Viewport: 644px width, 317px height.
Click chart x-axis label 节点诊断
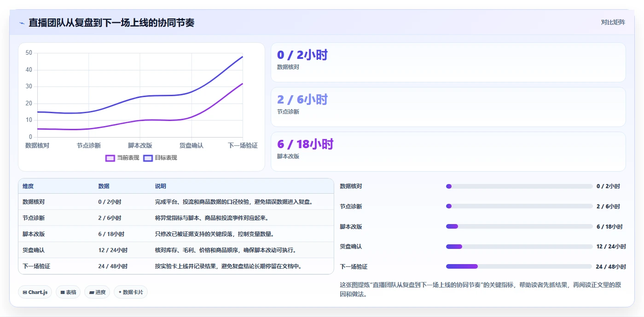tap(89, 145)
